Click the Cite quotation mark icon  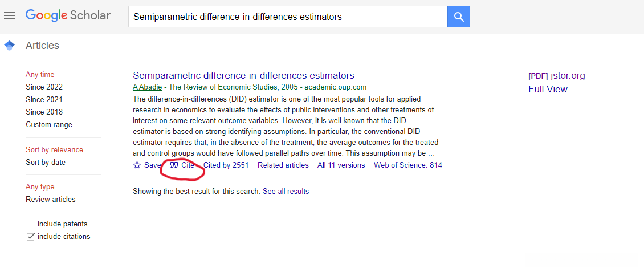(174, 165)
